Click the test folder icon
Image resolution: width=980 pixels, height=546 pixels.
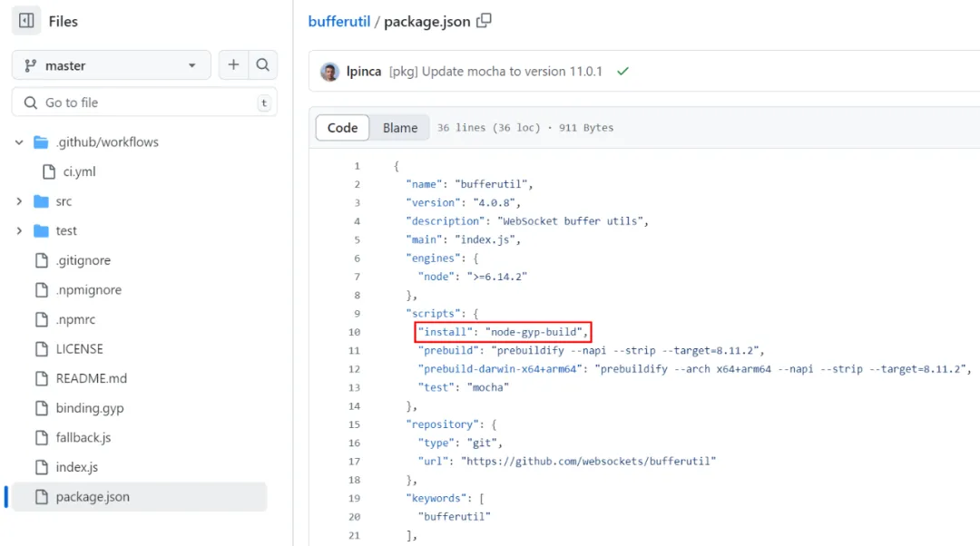tap(41, 230)
